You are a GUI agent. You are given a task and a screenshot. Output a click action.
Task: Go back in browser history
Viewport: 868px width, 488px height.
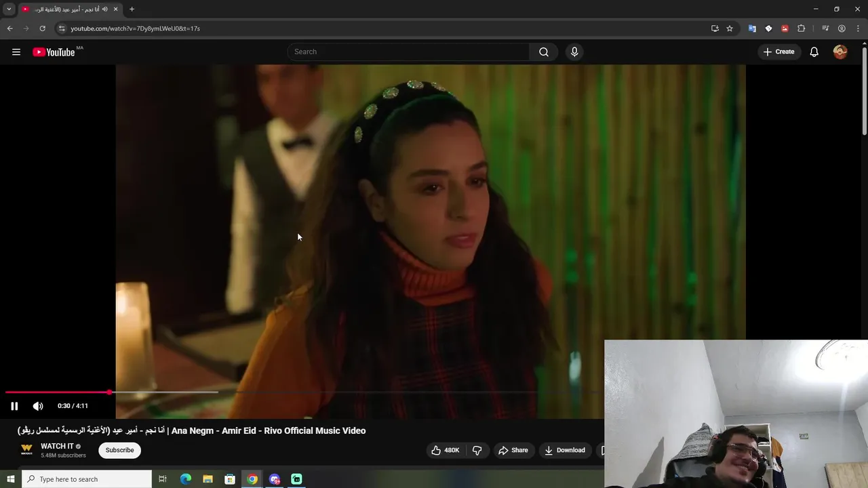coord(9,28)
